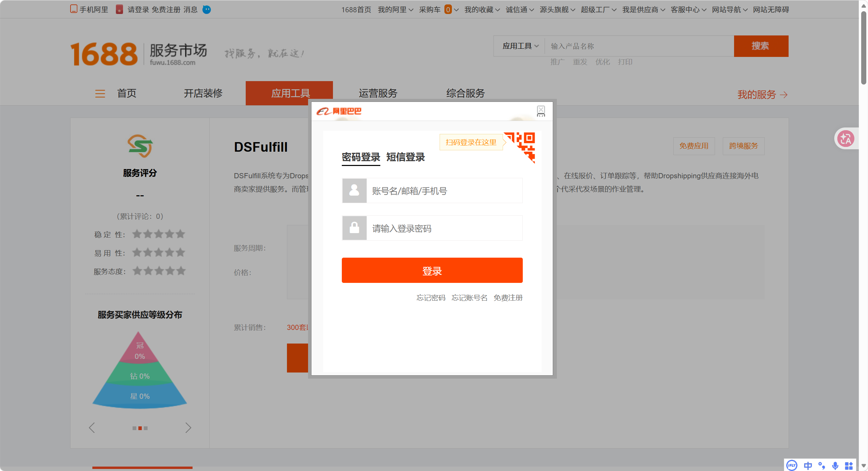This screenshot has width=868, height=471.
Task: Show next chart with right arrow
Action: 188,428
